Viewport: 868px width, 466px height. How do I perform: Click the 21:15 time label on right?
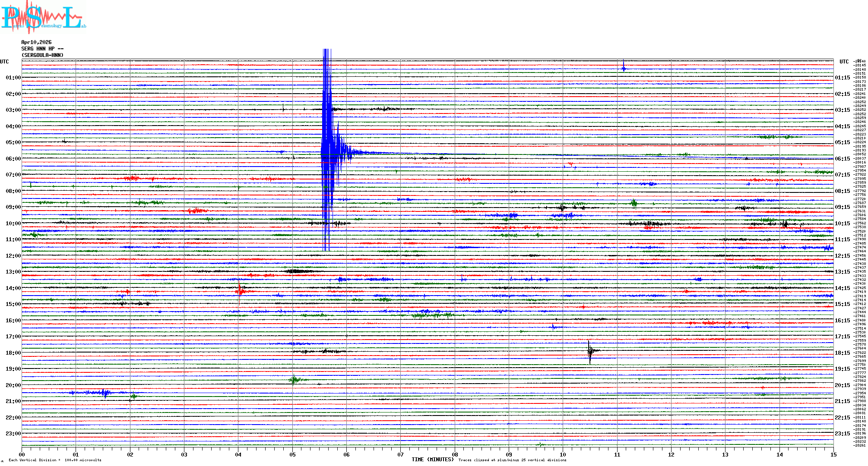pyautogui.click(x=842, y=401)
